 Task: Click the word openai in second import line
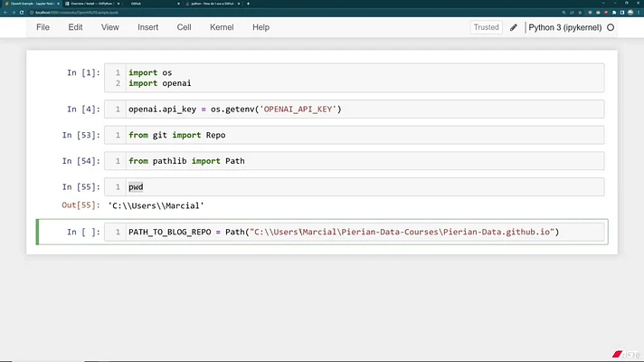click(x=176, y=83)
